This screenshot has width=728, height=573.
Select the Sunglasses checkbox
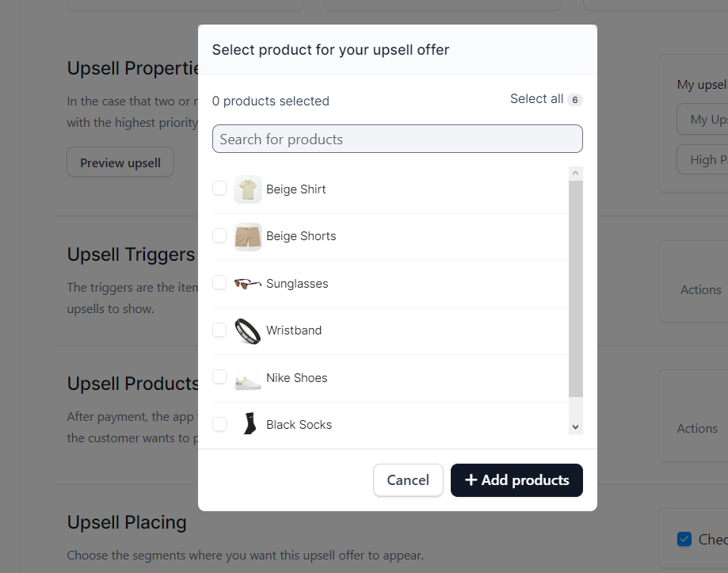click(219, 282)
